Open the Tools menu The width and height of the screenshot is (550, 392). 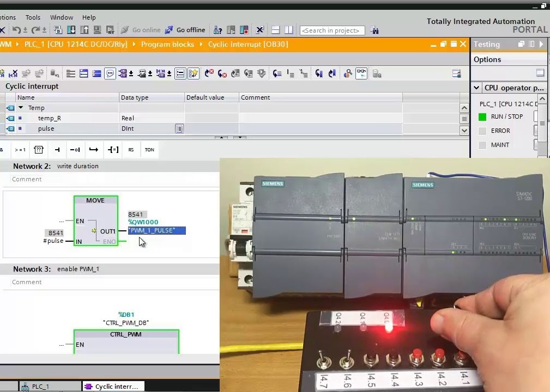[33, 17]
